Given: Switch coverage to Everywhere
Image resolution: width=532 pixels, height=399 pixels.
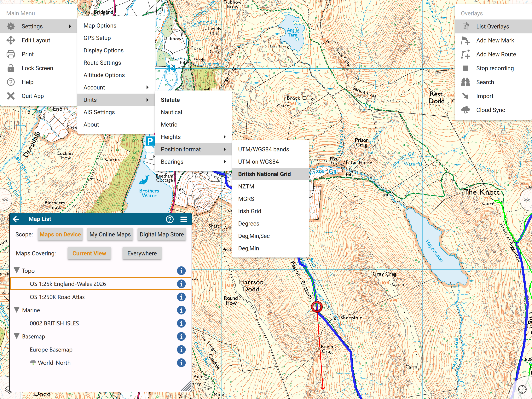Looking at the screenshot, I should point(142,253).
